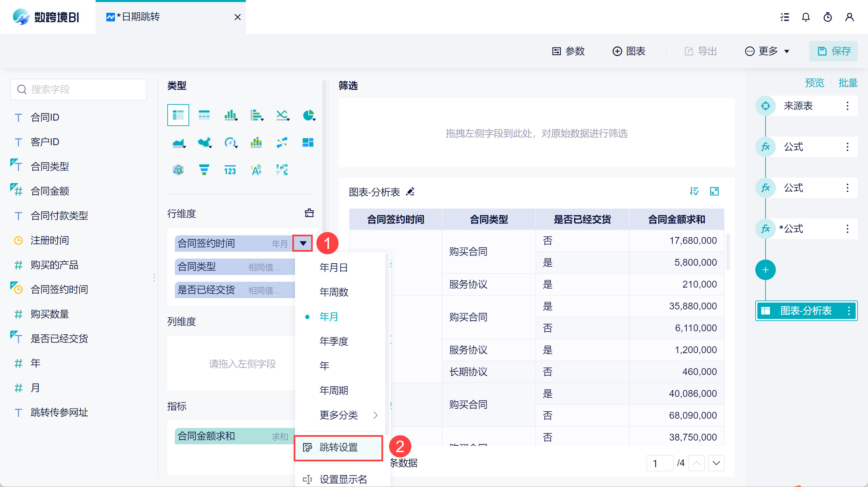The height and width of the screenshot is (487, 868).
Task: Pick the scatter plot chart type
Action: pyautogui.click(x=282, y=142)
